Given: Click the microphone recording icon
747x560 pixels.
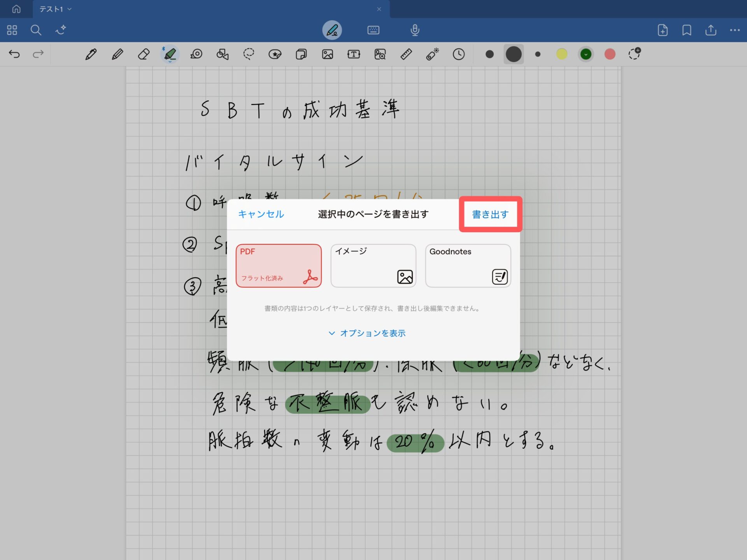Looking at the screenshot, I should (415, 30).
